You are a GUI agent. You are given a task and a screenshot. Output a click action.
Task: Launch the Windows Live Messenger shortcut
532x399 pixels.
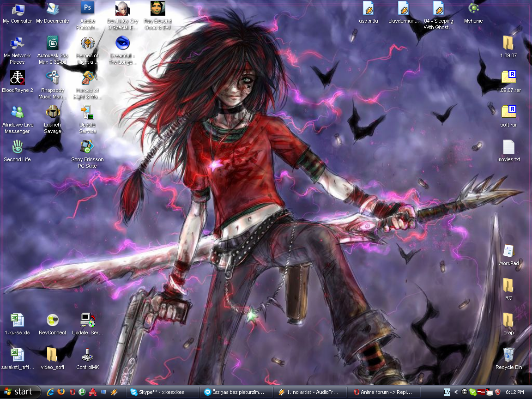pos(17,120)
